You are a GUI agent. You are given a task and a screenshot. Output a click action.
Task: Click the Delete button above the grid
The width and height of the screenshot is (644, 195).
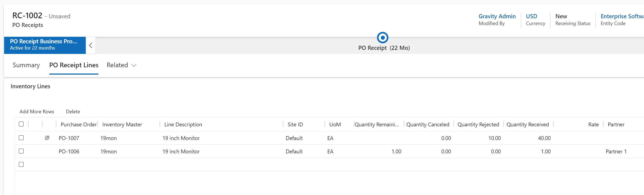point(73,112)
